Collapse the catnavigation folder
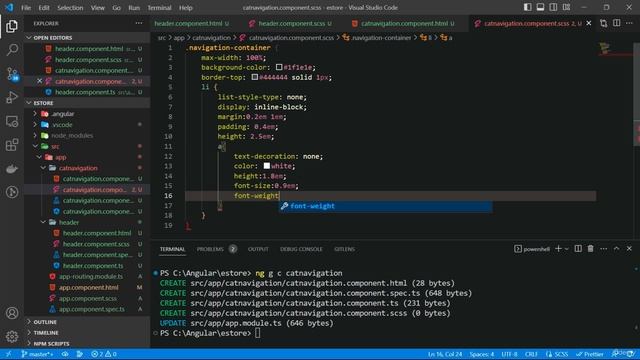Image resolution: width=640 pixels, height=360 pixels. [78, 168]
